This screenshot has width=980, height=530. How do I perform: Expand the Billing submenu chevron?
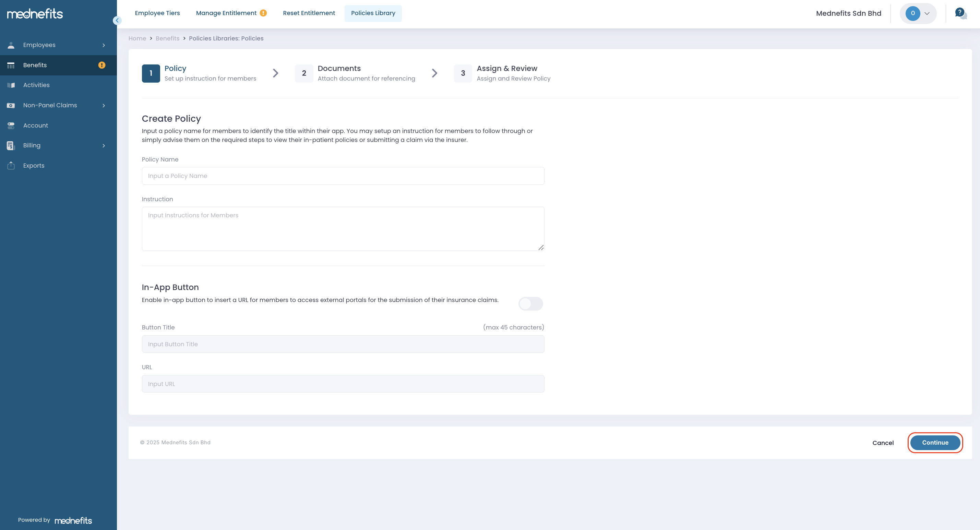pos(104,145)
